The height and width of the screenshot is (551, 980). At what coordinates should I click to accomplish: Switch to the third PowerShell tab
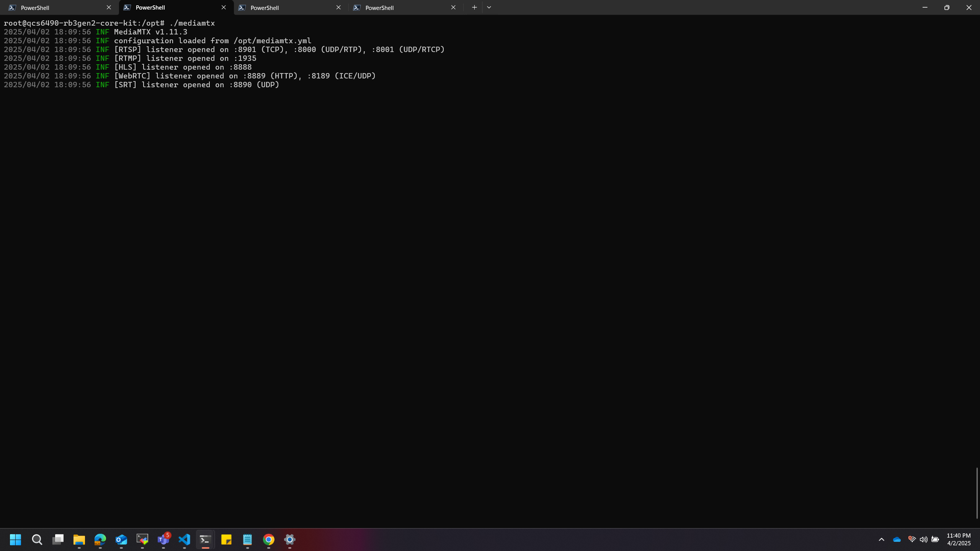tap(291, 8)
